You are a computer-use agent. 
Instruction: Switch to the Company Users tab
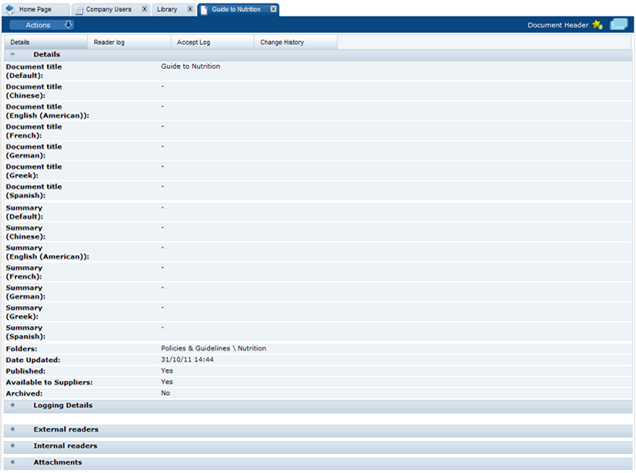[x=109, y=9]
